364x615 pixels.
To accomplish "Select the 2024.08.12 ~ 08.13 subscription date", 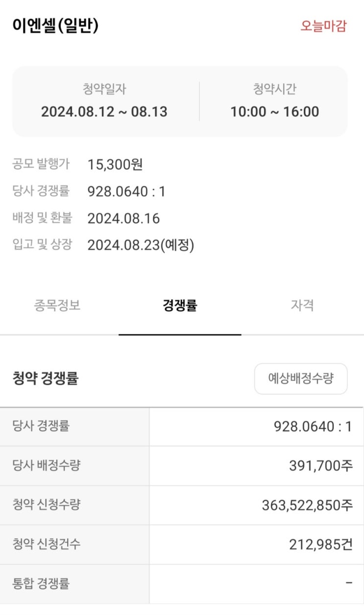I will (104, 112).
